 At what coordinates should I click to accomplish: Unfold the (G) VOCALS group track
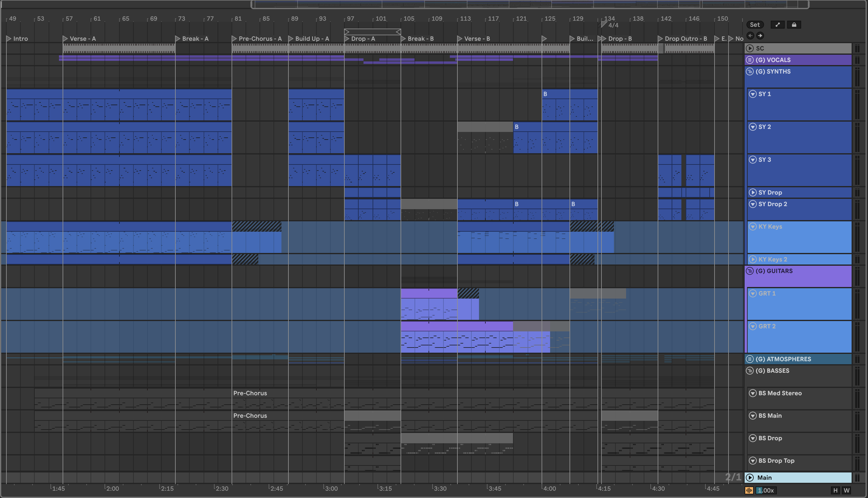click(x=750, y=60)
